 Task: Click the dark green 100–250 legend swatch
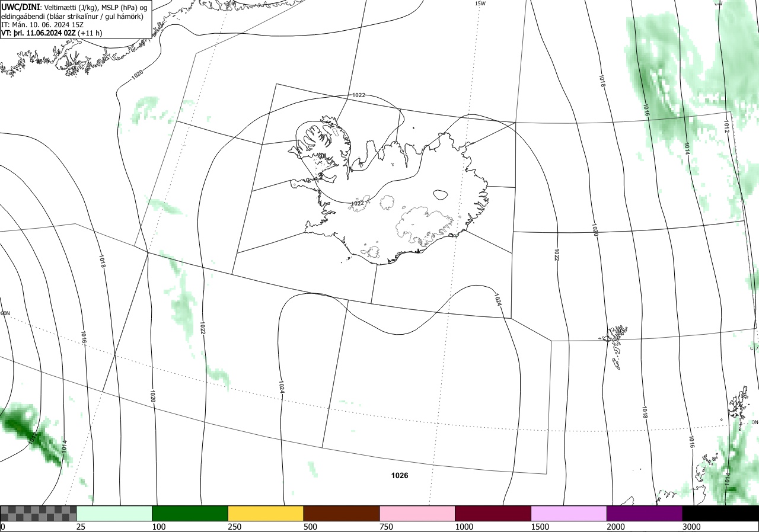click(x=190, y=513)
